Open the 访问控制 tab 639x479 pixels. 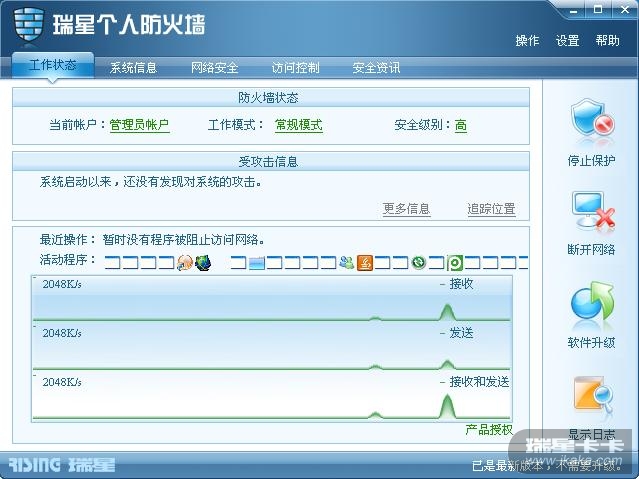[295, 68]
